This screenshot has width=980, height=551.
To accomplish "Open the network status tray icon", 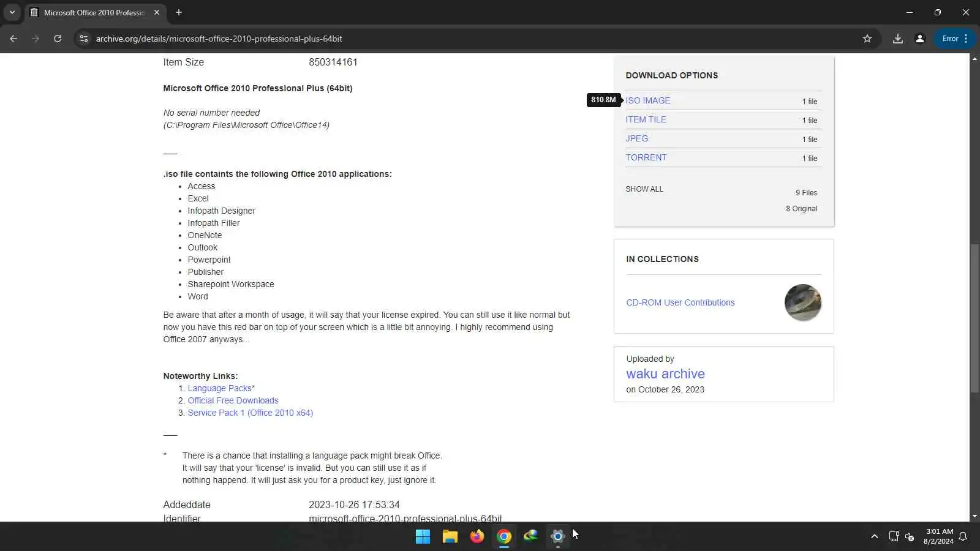I will click(x=894, y=536).
